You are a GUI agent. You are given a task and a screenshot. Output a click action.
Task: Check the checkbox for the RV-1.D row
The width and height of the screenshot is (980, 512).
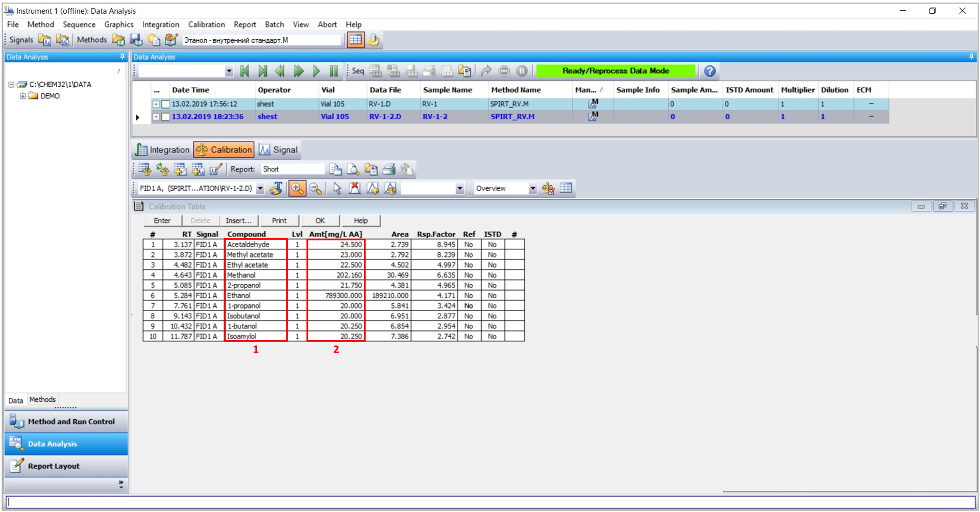click(165, 104)
